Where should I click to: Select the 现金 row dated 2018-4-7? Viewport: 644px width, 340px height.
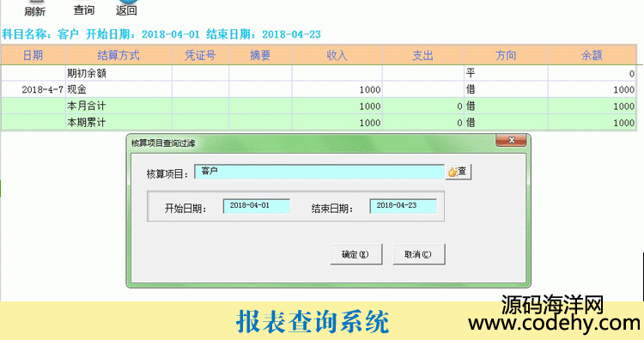[319, 89]
